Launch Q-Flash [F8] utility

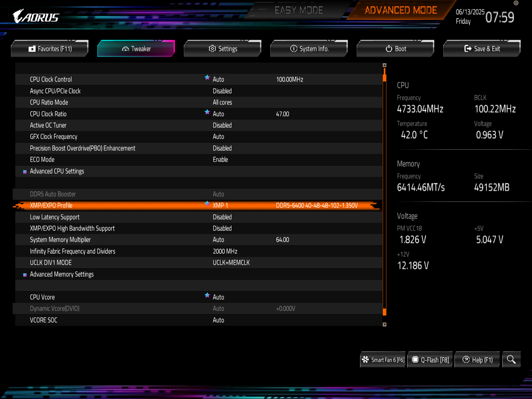430,359
